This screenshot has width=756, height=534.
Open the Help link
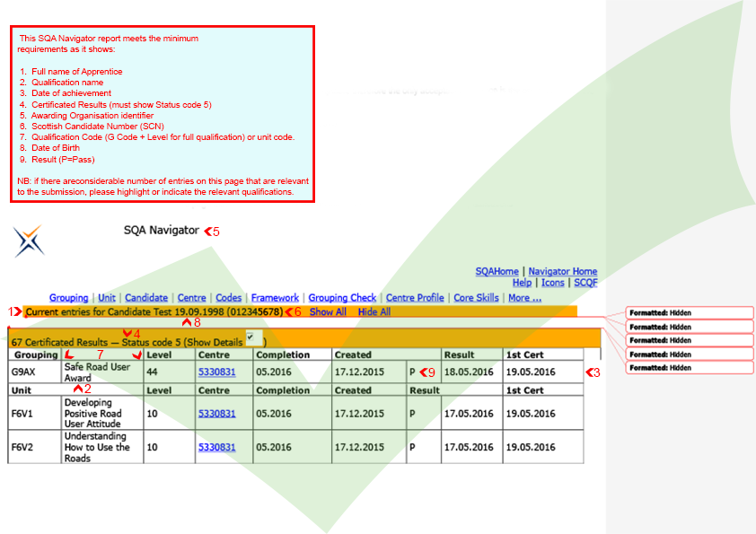[522, 283]
